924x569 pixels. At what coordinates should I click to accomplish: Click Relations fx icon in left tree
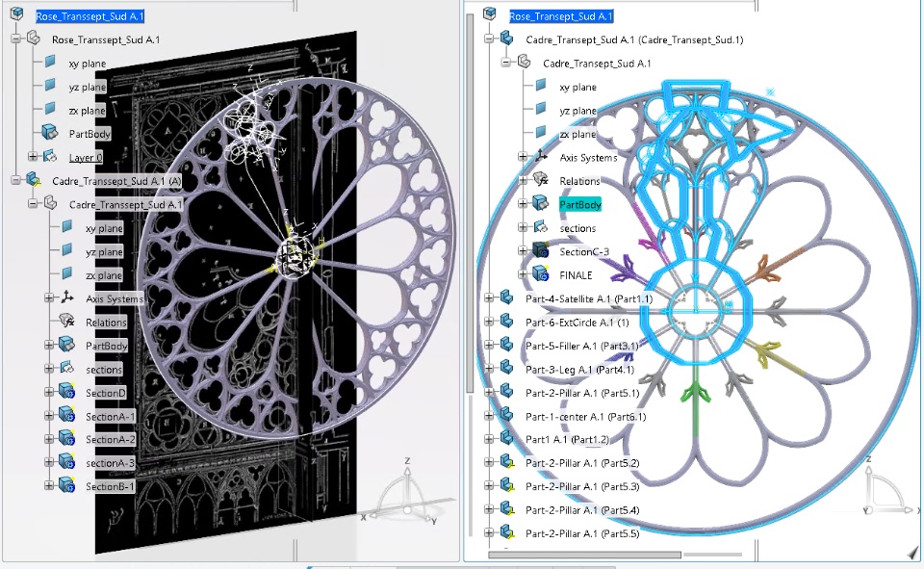tap(67, 321)
